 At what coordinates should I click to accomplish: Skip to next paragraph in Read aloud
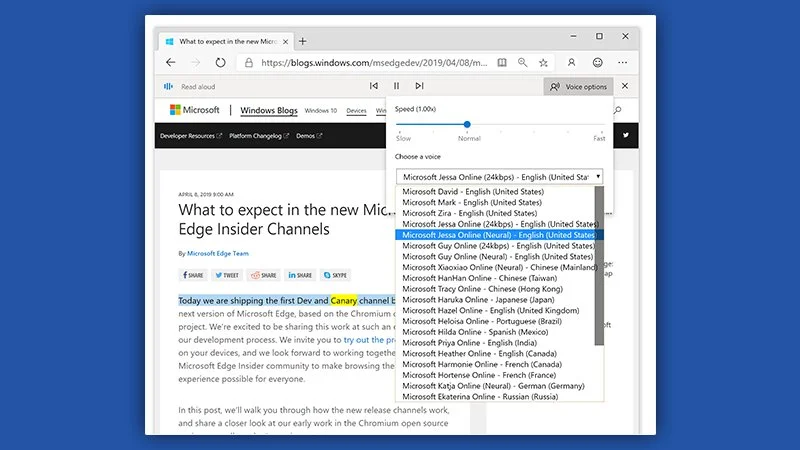click(x=419, y=86)
